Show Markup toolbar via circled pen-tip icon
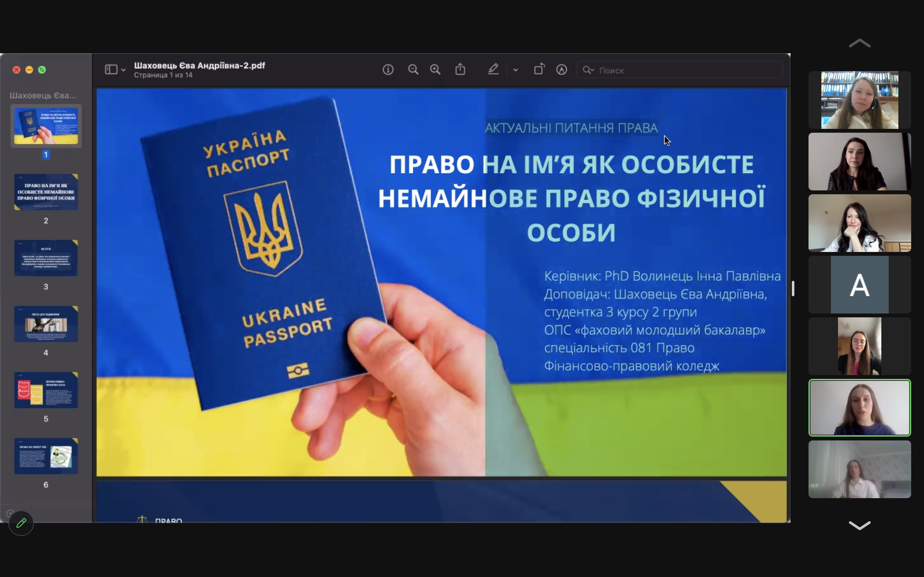This screenshot has height=577, width=924. pos(561,70)
